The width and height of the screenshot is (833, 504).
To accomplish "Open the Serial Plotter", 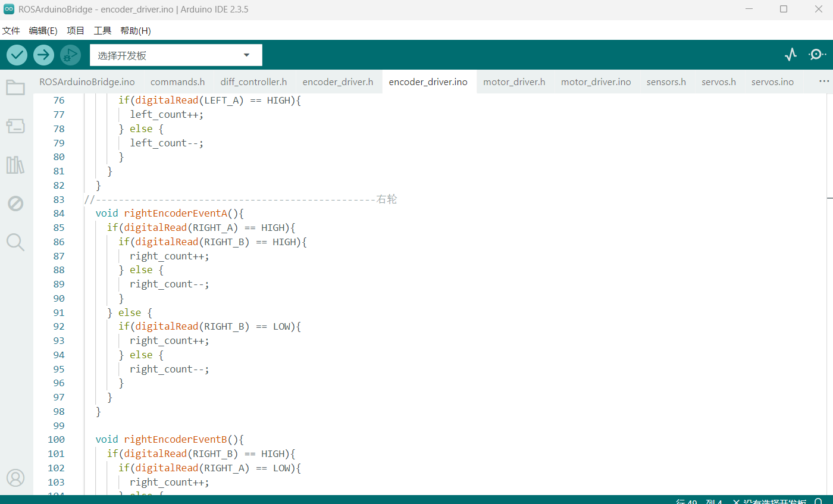I will (x=790, y=55).
